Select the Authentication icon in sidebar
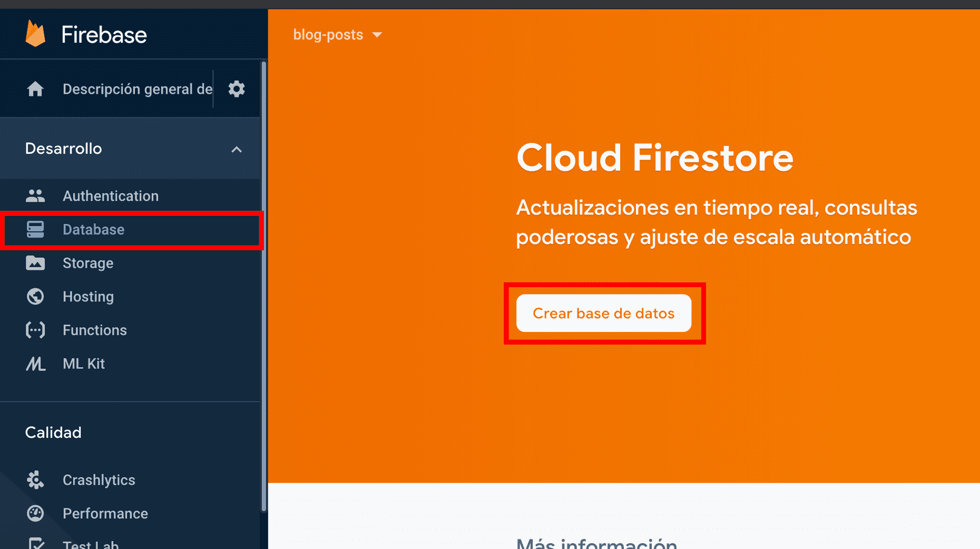 tap(35, 195)
